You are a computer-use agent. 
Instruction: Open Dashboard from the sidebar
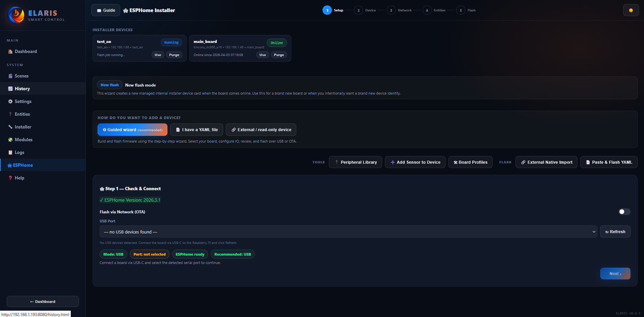43,51
